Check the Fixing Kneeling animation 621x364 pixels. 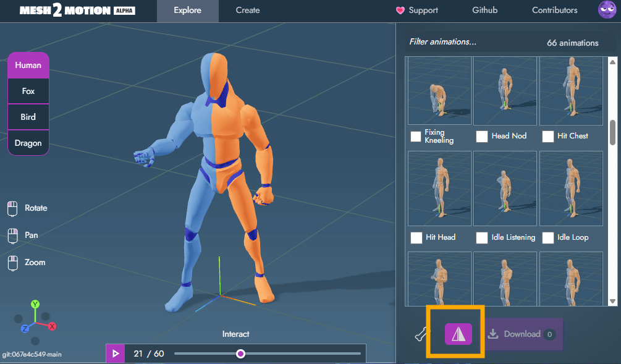tap(416, 136)
